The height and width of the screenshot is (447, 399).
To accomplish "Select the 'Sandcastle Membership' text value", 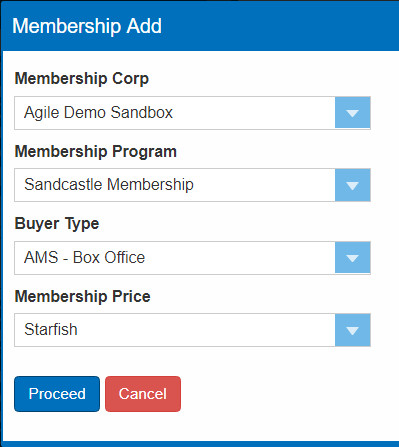I will tap(109, 185).
